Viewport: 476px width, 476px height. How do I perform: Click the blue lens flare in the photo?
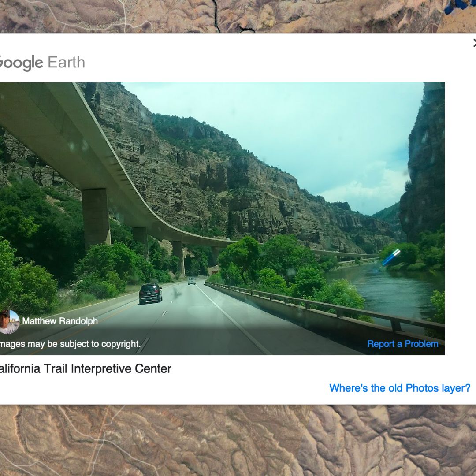(391, 257)
